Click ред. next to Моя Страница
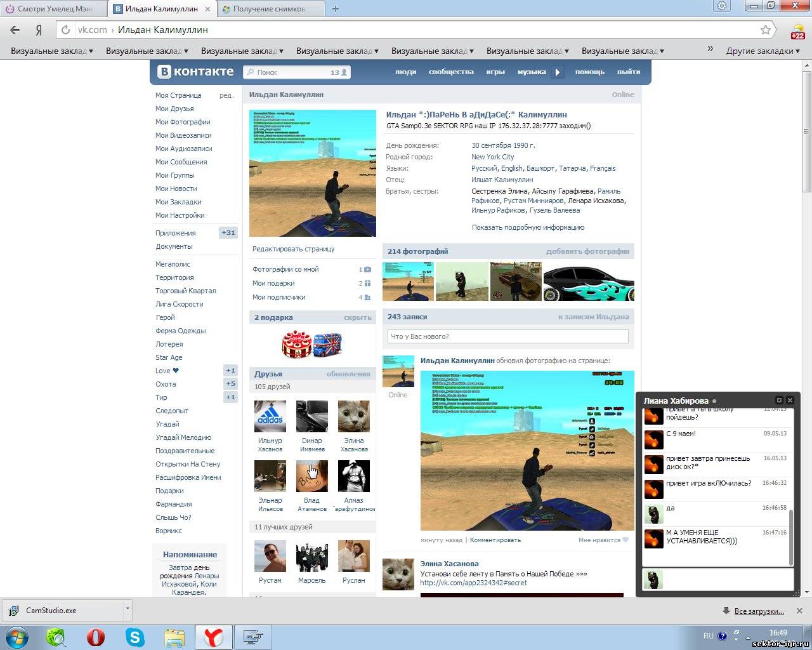Screen dimensions: 812x650 click(226, 95)
